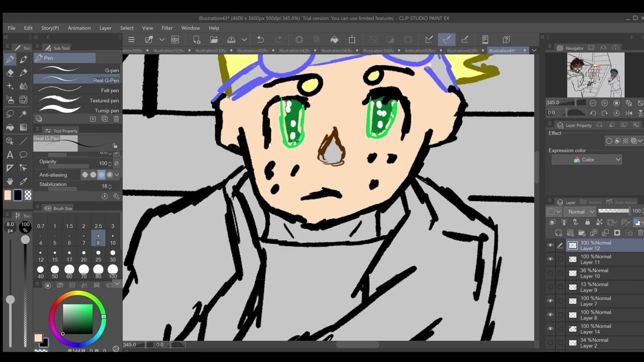Select the Hand move canvas tool
The height and width of the screenshot is (362, 644).
[10, 181]
